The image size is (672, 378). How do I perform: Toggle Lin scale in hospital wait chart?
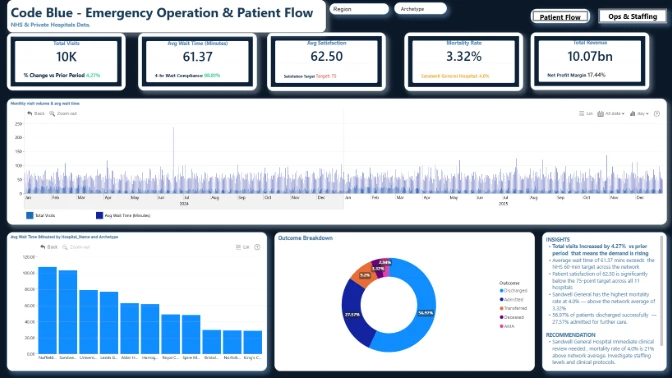pyautogui.click(x=243, y=247)
